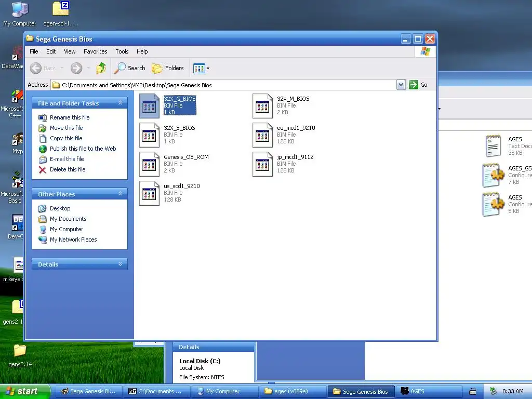532x399 pixels.
Task: Collapse the Other Places panel
Action: pos(120,194)
